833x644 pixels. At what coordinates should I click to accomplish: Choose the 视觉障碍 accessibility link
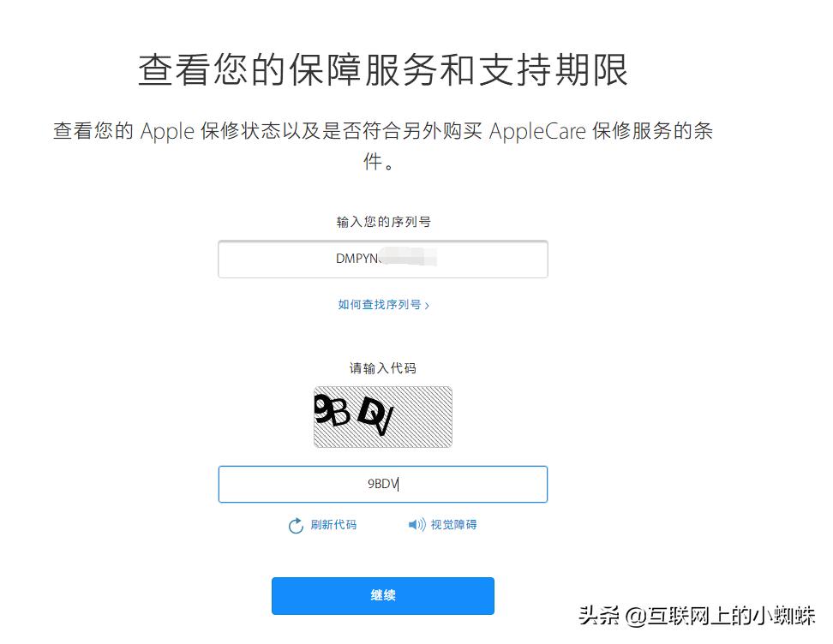pyautogui.click(x=453, y=525)
